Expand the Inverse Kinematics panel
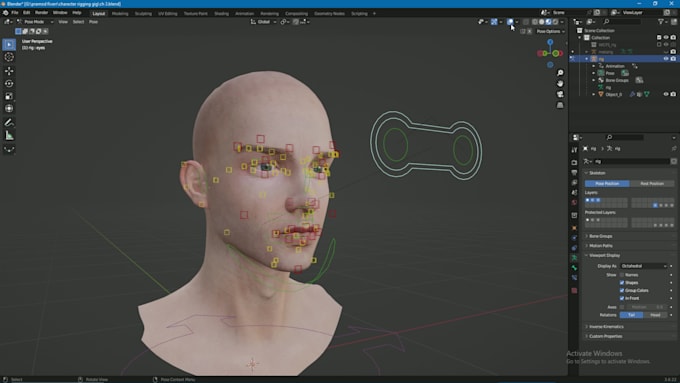 click(x=606, y=327)
